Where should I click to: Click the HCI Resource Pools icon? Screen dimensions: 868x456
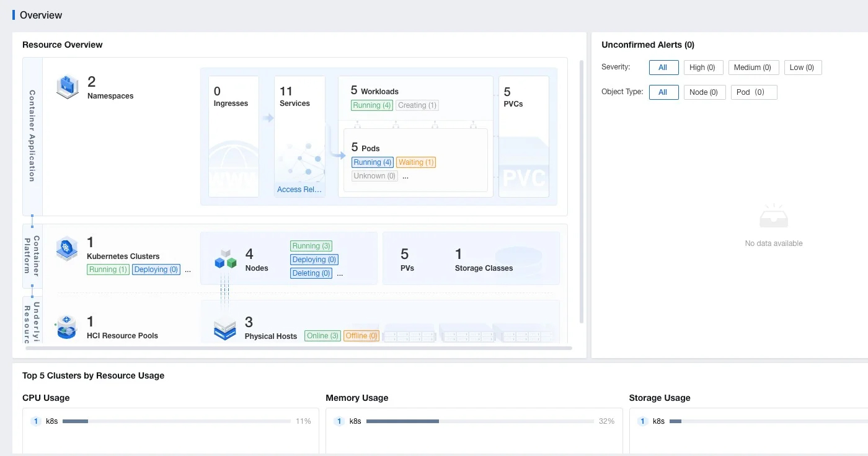pos(66,327)
